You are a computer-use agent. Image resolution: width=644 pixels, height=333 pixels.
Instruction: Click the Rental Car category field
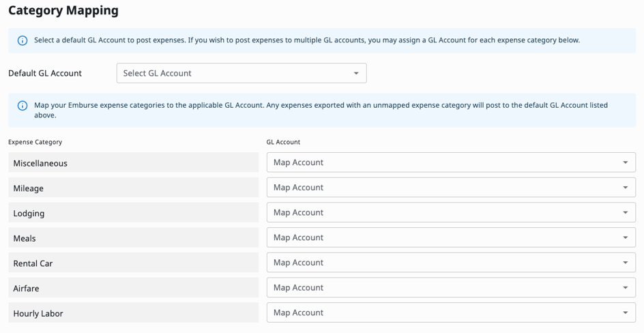pyautogui.click(x=134, y=263)
